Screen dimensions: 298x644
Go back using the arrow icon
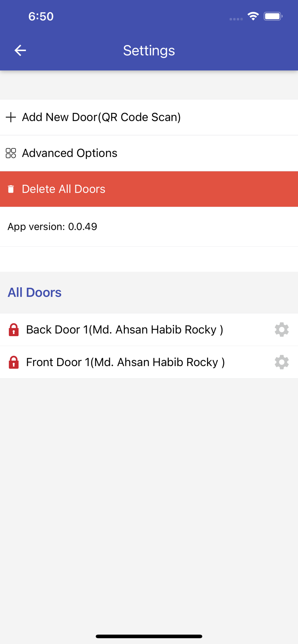(20, 50)
